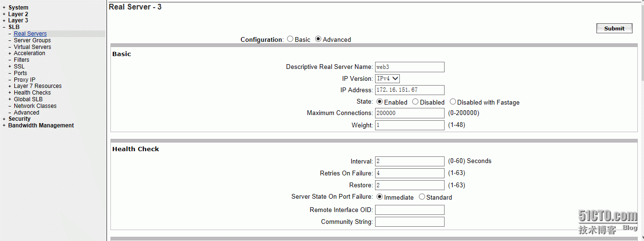
Task: Click the '(0-200000)' range hint
Action: pos(464,113)
